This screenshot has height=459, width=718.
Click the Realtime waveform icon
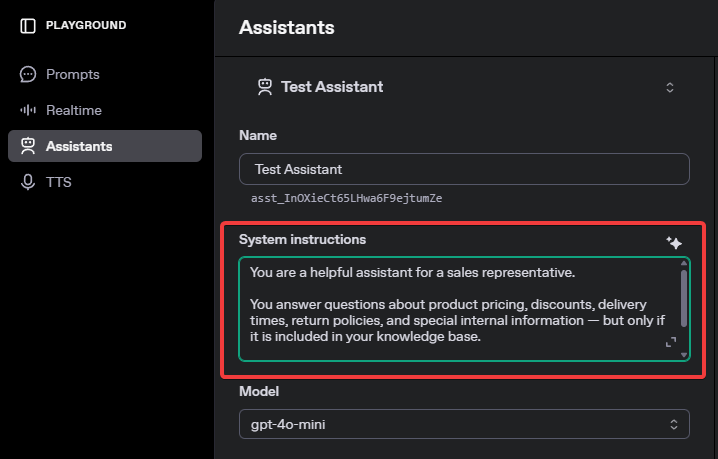(28, 110)
